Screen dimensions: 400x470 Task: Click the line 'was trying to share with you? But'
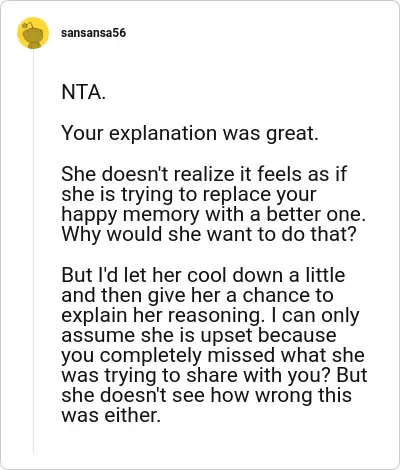pyautogui.click(x=214, y=375)
